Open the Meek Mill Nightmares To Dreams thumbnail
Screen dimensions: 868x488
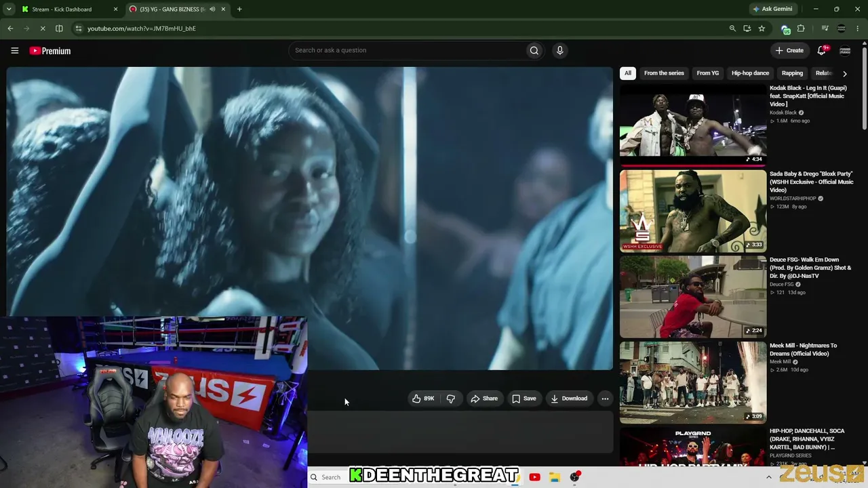coord(693,383)
